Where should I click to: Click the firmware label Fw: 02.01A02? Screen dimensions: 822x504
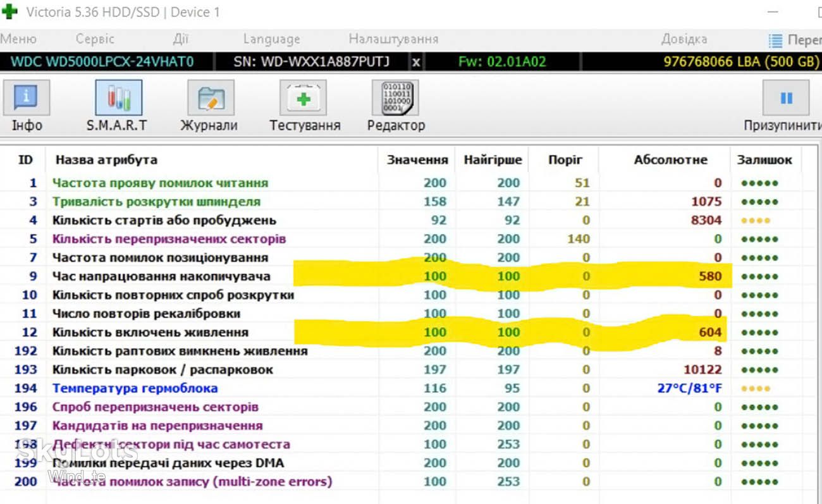(x=502, y=62)
